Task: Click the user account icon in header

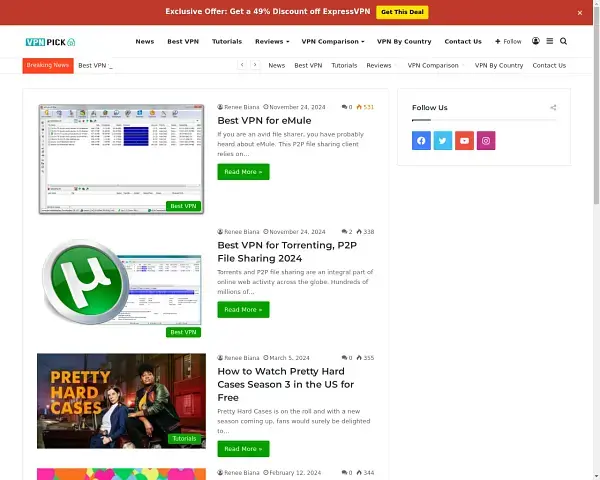Action: (x=536, y=42)
